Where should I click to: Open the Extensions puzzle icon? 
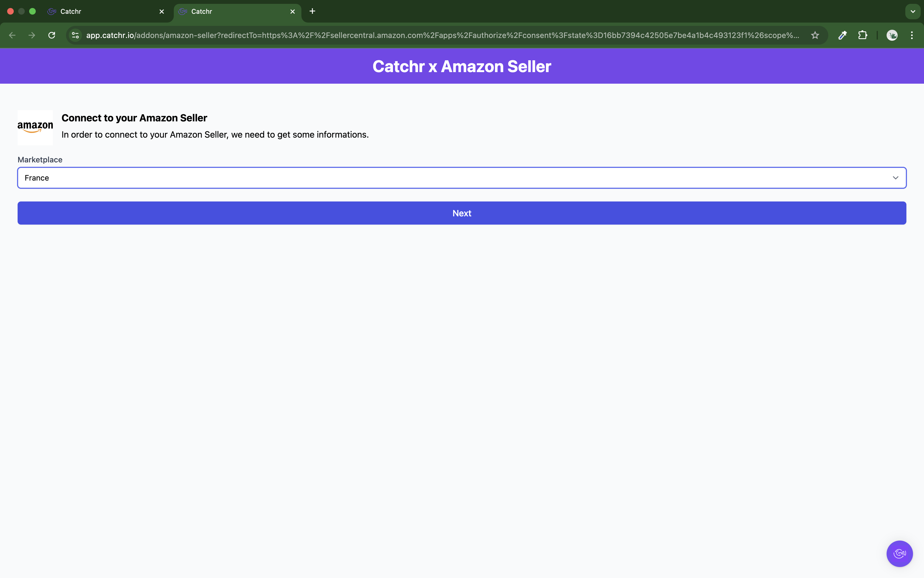(x=862, y=35)
